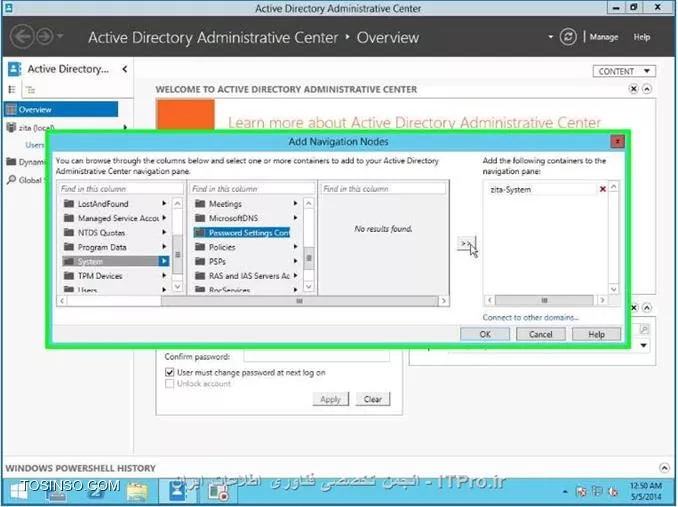Click Learn more about Active Directory link
The height and width of the screenshot is (507, 678).
pyautogui.click(x=414, y=123)
